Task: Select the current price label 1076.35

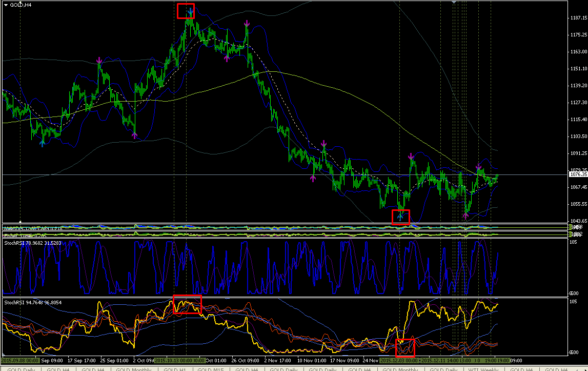Action: tap(578, 174)
